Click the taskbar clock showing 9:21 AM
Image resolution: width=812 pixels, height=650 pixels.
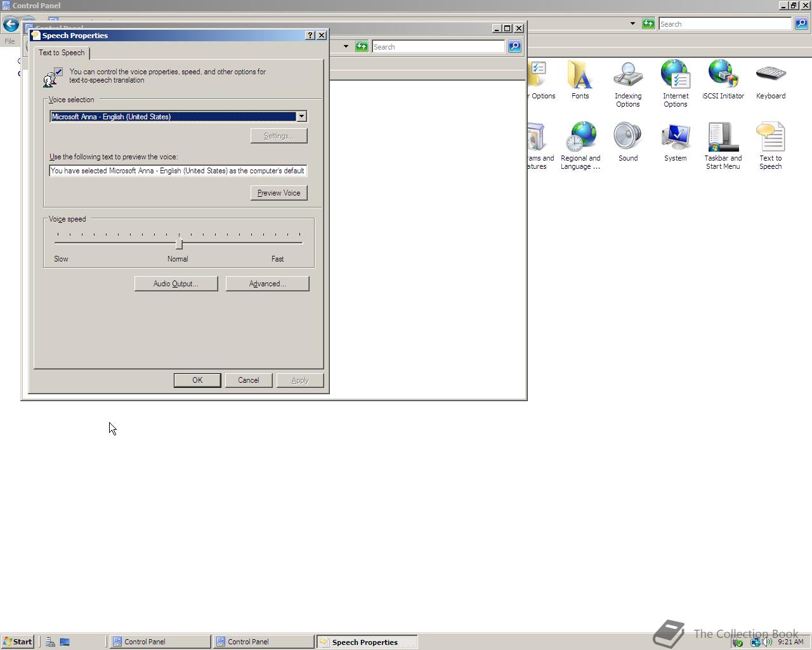(790, 642)
